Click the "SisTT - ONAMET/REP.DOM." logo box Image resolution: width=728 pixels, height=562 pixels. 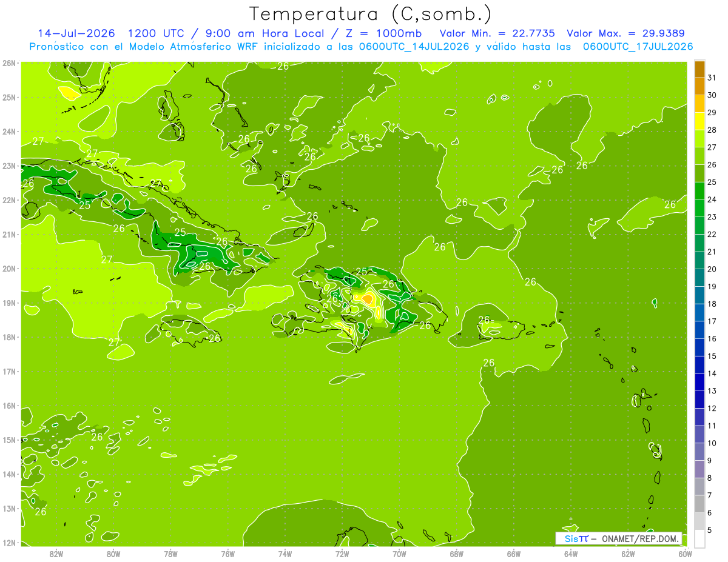pyautogui.click(x=618, y=538)
